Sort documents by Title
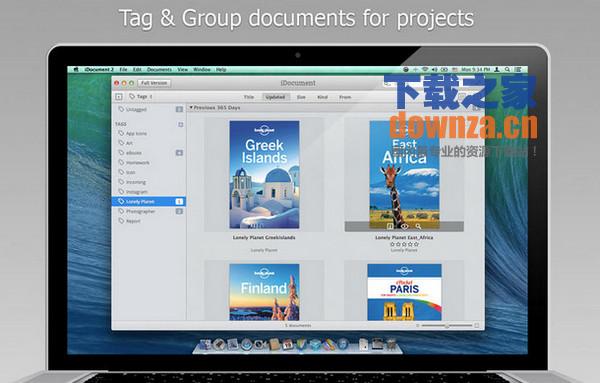The image size is (600, 383). [249, 97]
